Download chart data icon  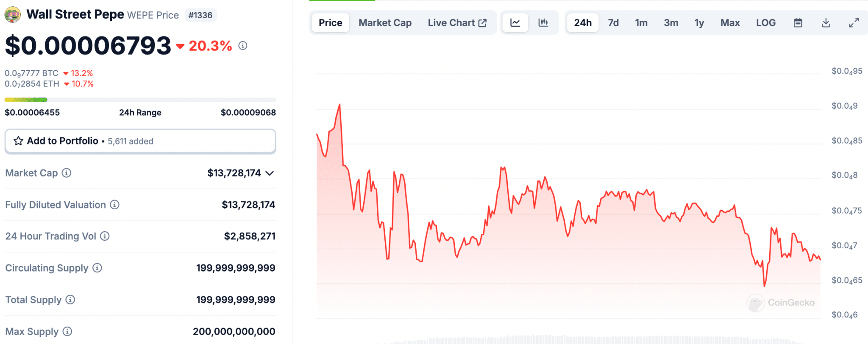point(826,23)
